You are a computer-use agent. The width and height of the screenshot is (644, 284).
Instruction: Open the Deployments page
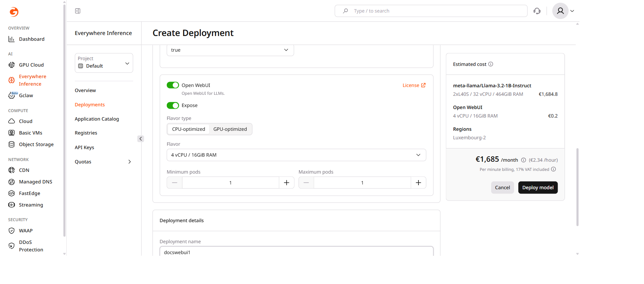click(90, 105)
